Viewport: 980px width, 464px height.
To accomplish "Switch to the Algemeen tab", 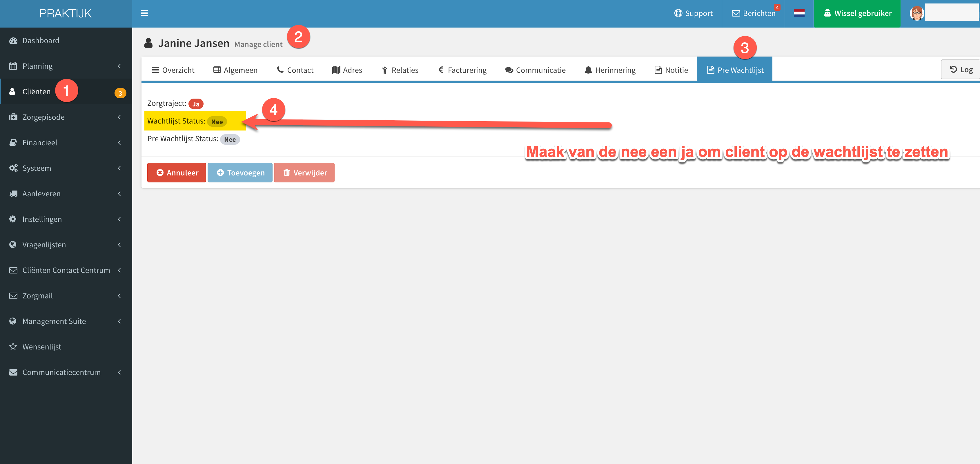I will tap(235, 70).
